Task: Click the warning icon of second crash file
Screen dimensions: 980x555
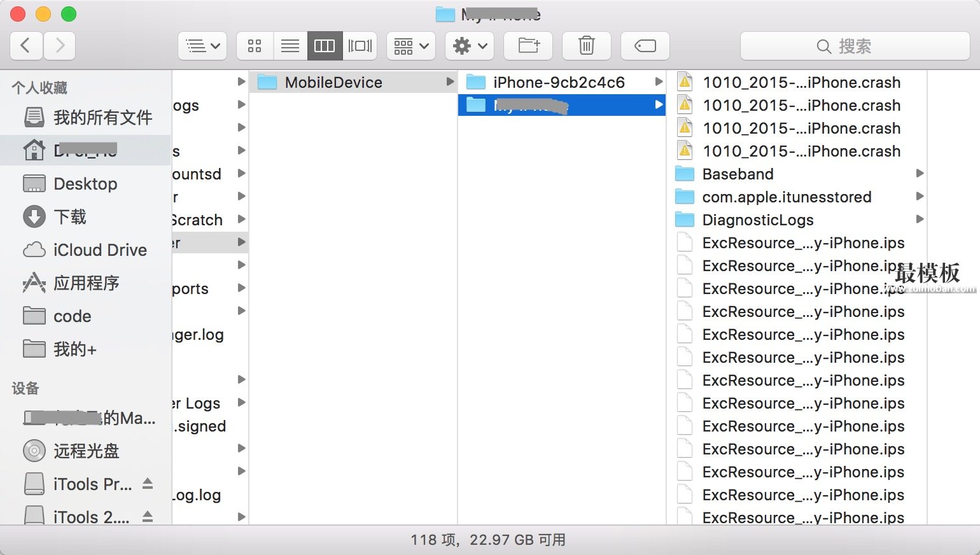Action: coord(685,105)
